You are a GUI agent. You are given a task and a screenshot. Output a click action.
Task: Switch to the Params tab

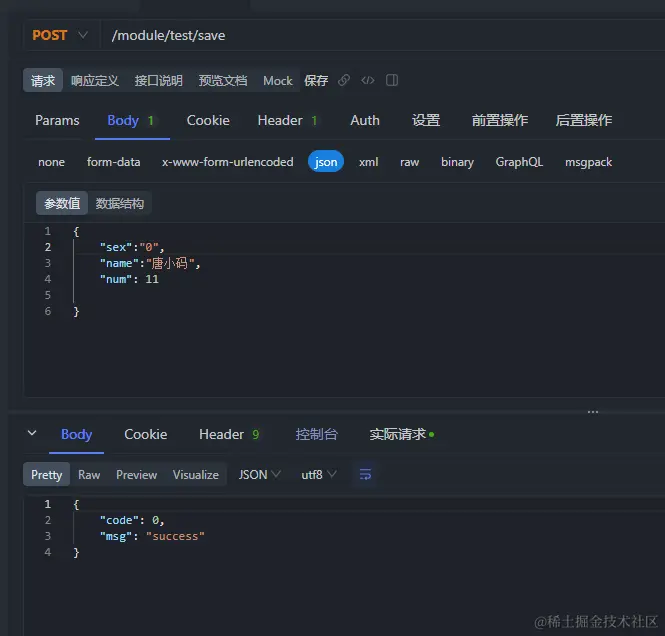[x=57, y=120]
